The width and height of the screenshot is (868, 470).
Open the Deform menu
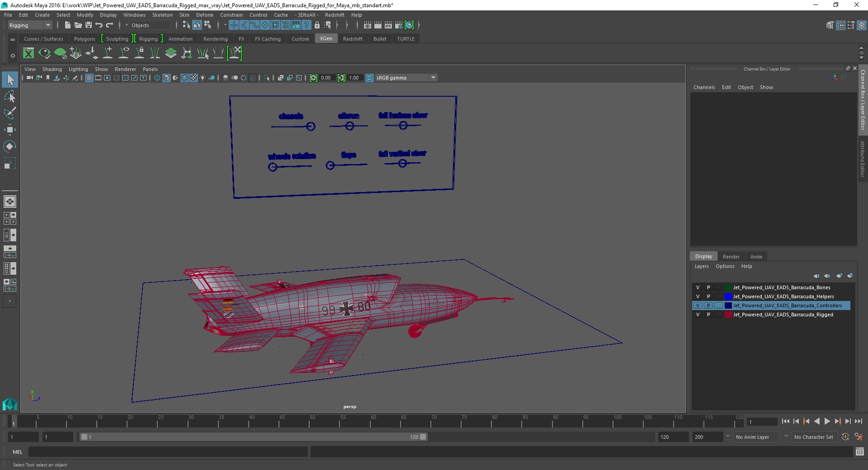204,15
